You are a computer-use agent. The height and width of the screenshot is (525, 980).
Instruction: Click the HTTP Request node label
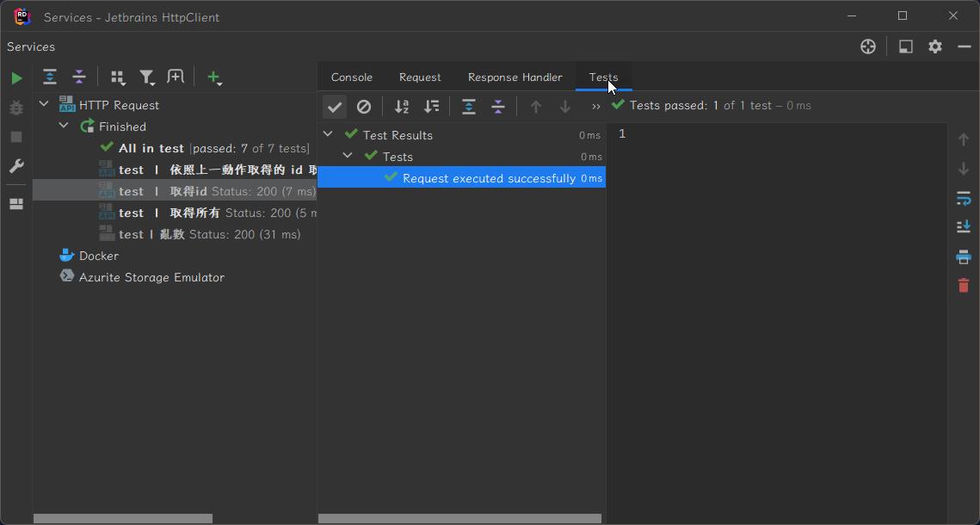(x=119, y=105)
